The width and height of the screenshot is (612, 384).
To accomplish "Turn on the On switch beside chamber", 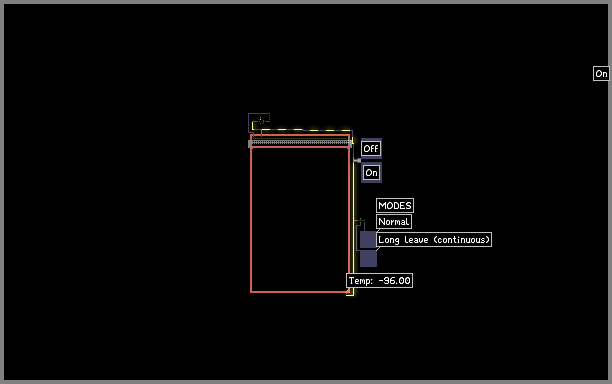I will point(371,172).
